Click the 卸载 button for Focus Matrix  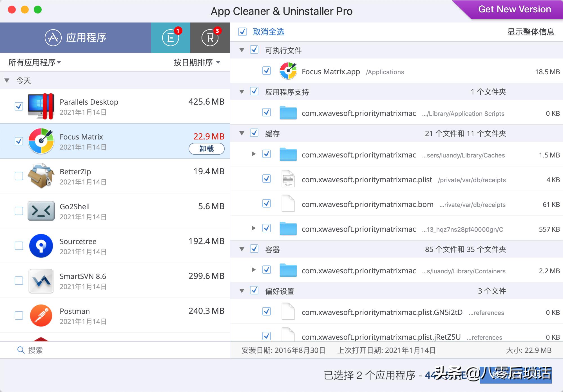(x=206, y=149)
